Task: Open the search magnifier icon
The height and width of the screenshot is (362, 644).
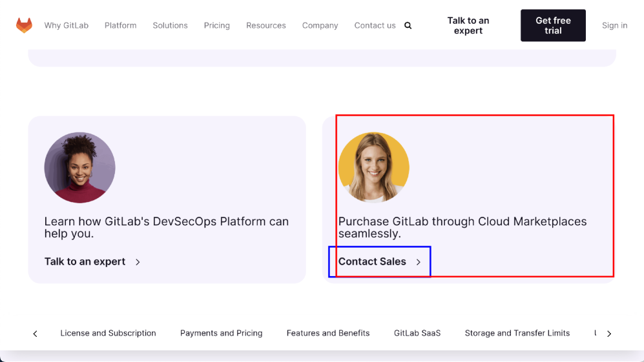Action: click(x=408, y=25)
